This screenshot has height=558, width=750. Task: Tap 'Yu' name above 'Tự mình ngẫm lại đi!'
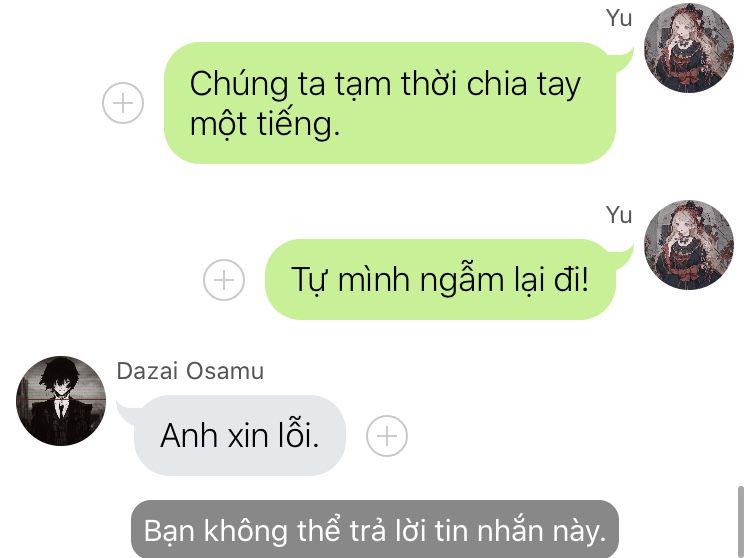tap(618, 215)
